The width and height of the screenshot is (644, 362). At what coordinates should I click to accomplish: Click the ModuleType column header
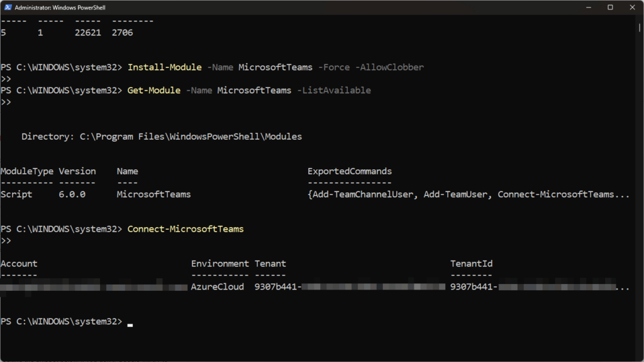tap(27, 171)
